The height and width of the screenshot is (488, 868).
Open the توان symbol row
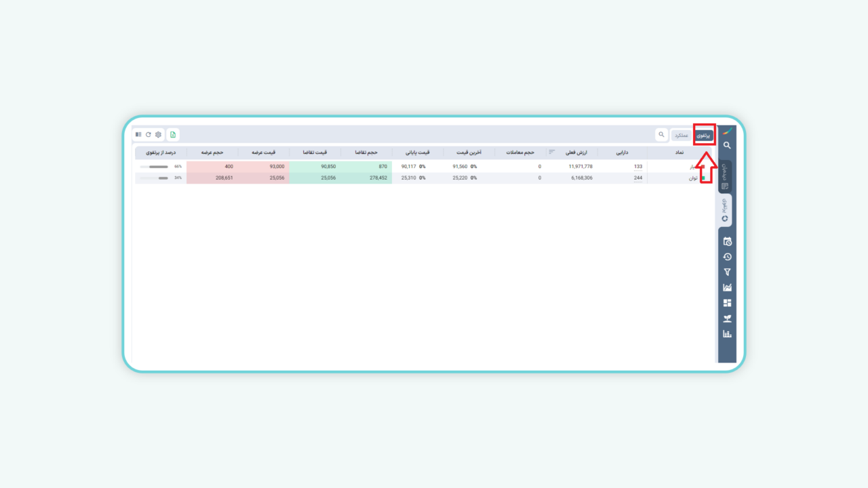tap(693, 178)
